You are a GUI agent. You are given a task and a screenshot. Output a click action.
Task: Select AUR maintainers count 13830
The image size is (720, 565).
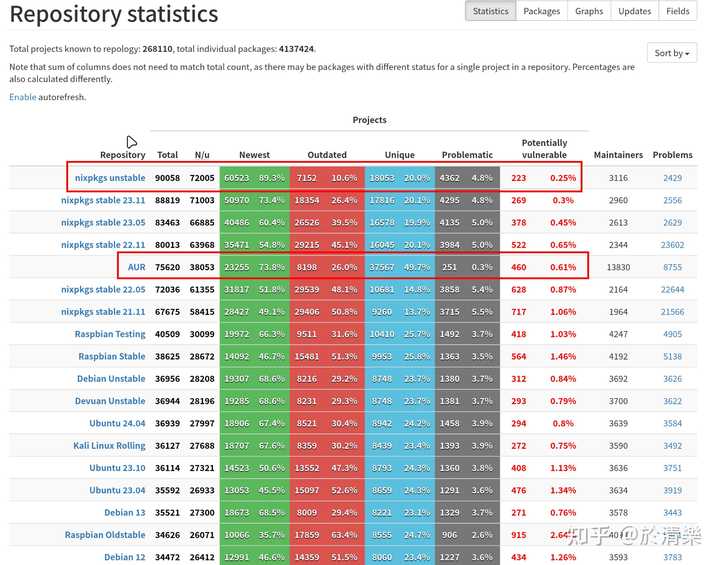click(x=618, y=267)
